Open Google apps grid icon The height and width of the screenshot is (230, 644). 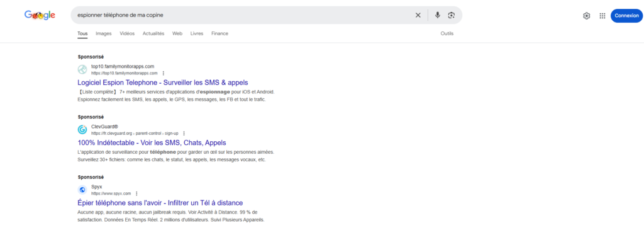[x=602, y=16]
